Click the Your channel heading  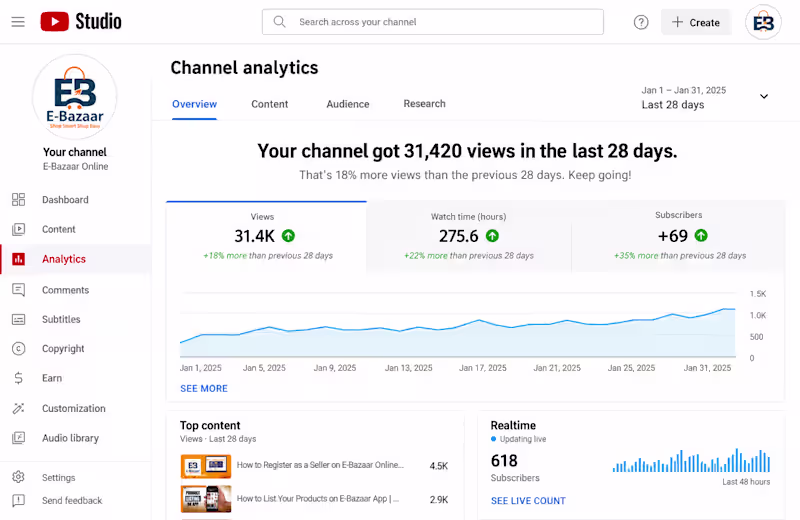point(75,152)
